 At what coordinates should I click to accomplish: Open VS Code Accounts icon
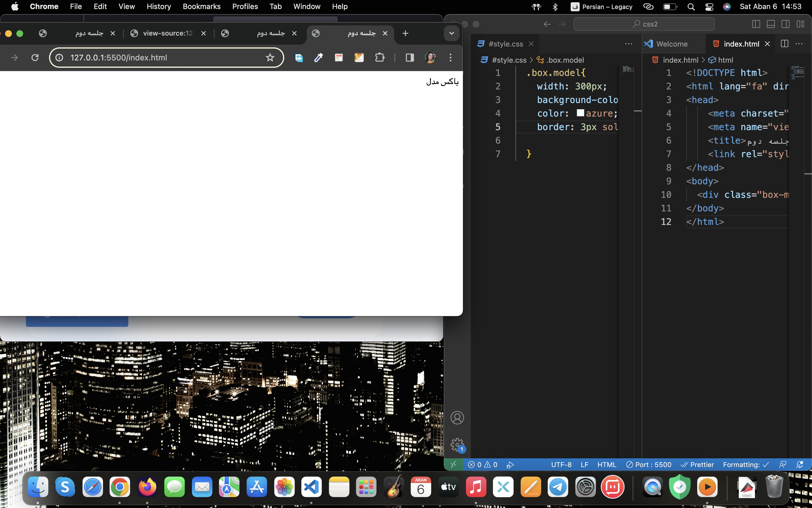coord(457,418)
